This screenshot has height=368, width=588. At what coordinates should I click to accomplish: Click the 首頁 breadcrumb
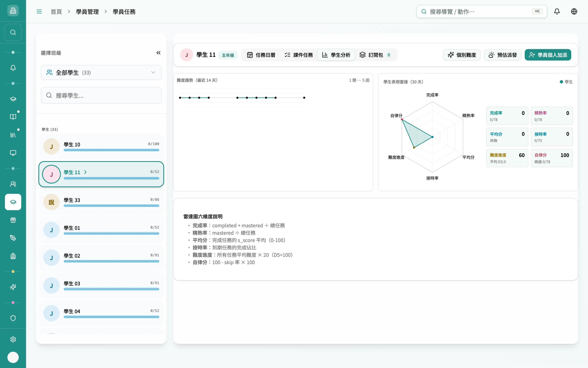pos(56,12)
